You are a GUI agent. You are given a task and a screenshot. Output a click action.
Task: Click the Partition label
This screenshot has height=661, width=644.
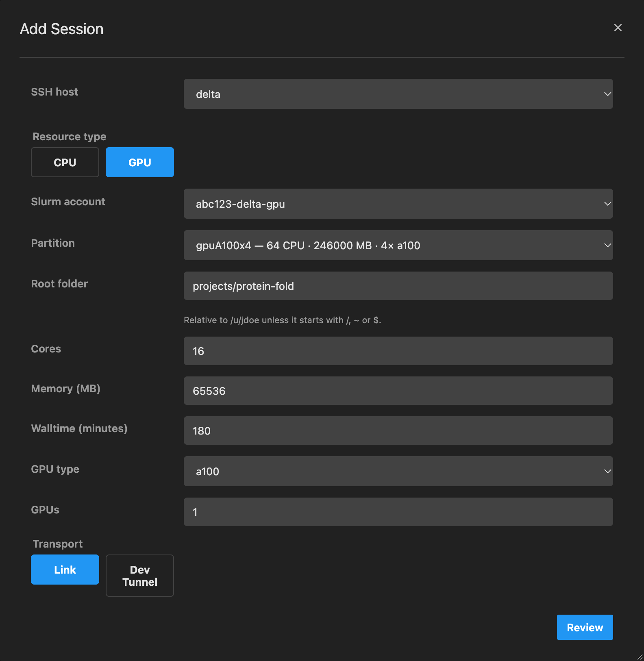[53, 243]
